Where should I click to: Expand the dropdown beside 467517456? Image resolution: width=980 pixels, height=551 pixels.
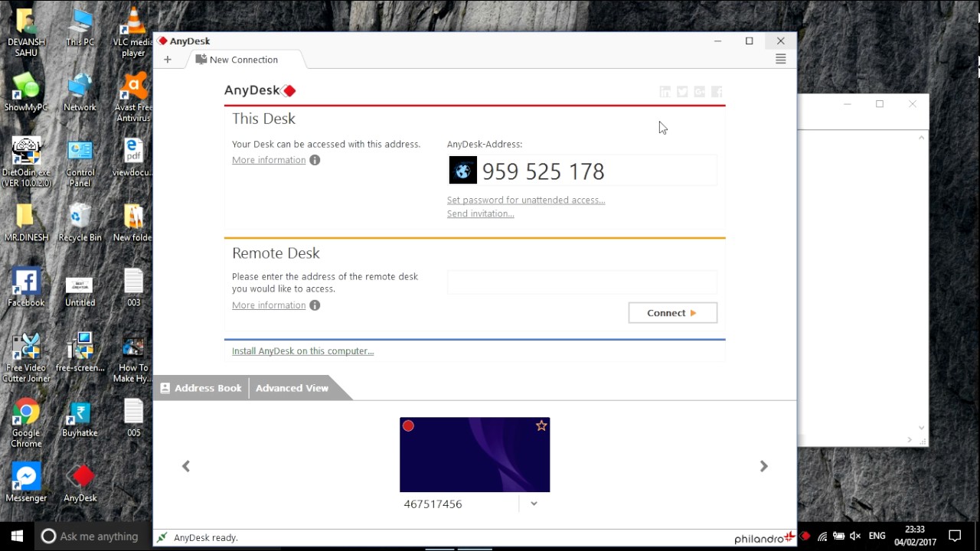tap(534, 504)
